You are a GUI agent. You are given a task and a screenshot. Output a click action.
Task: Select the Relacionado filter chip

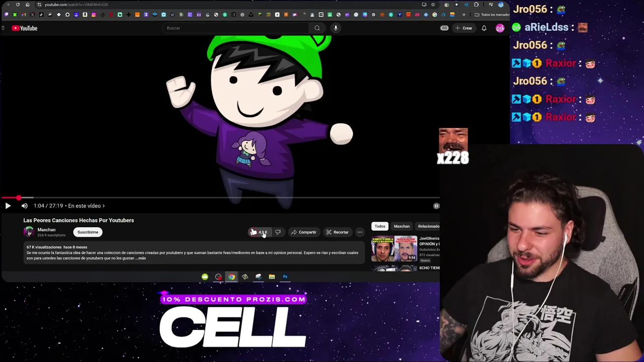coord(428,226)
